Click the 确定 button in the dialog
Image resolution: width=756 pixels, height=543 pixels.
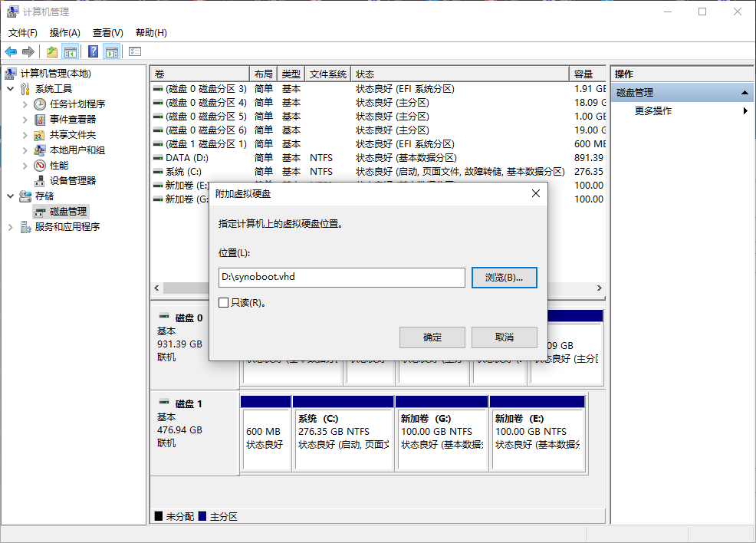[x=432, y=337]
